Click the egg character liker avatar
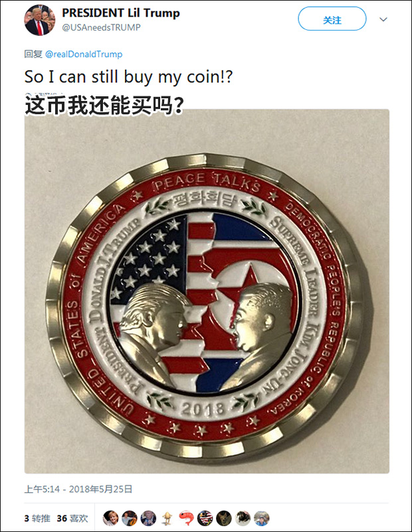Screen dimensions: 412x532 coord(167,518)
